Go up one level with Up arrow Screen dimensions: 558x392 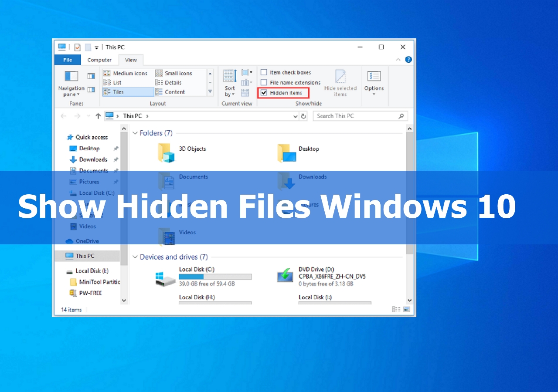coord(98,116)
